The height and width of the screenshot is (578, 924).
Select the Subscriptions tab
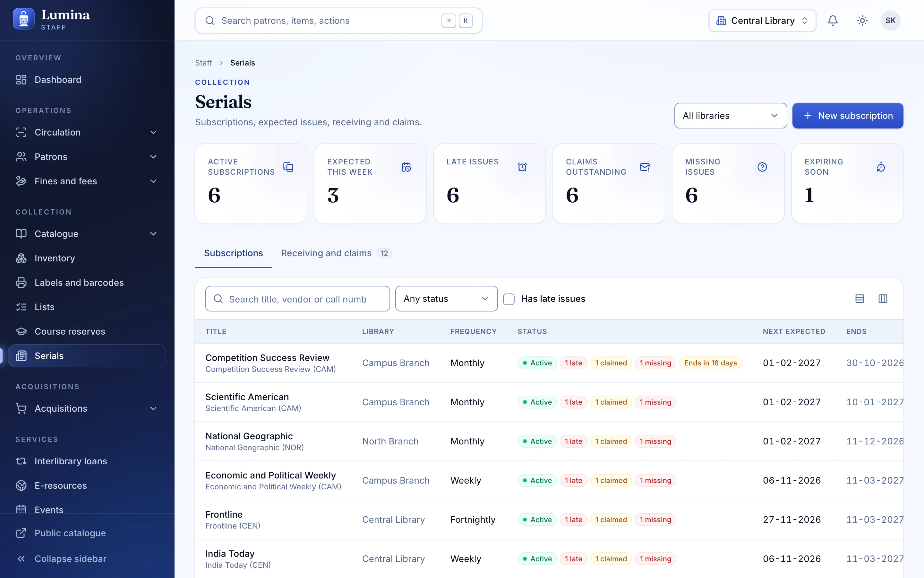coord(233,253)
